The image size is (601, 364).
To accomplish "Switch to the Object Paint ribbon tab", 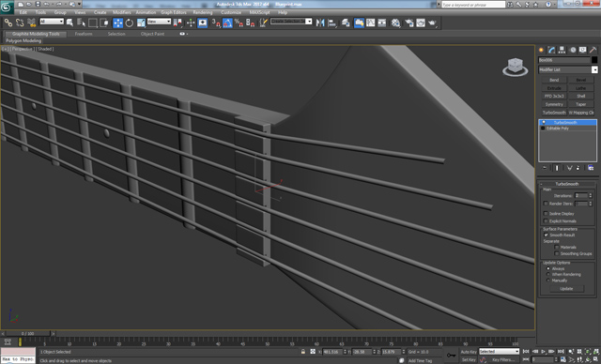I will click(x=152, y=34).
